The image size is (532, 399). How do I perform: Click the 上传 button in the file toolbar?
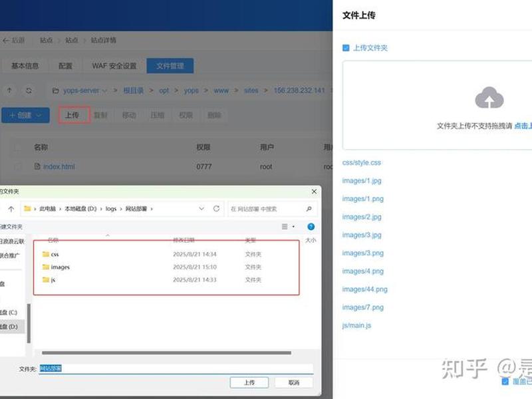tap(74, 115)
